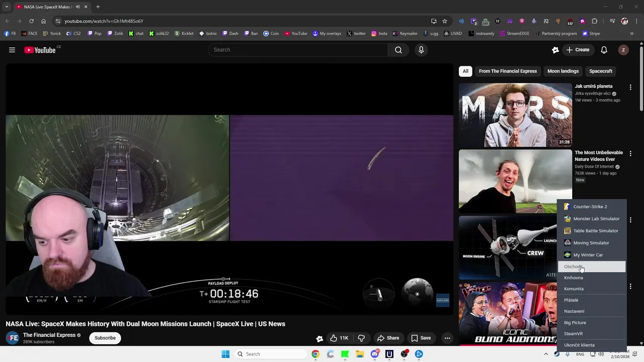
Task: Open the tab search dropdown arrow
Action: [7, 7]
